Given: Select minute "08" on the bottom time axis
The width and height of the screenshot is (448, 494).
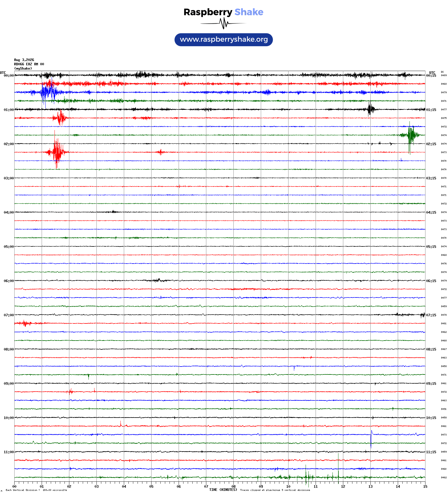Looking at the screenshot, I should coord(233,487).
